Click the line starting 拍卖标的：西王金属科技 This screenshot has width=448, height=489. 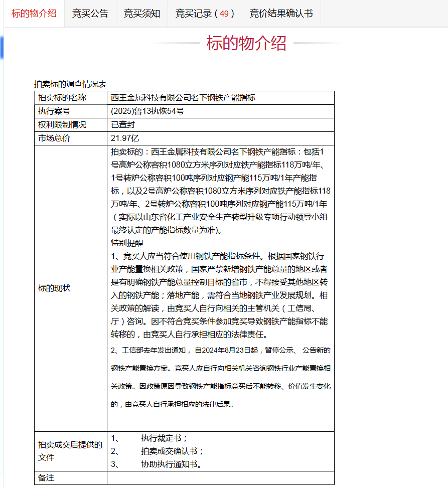[217, 152]
